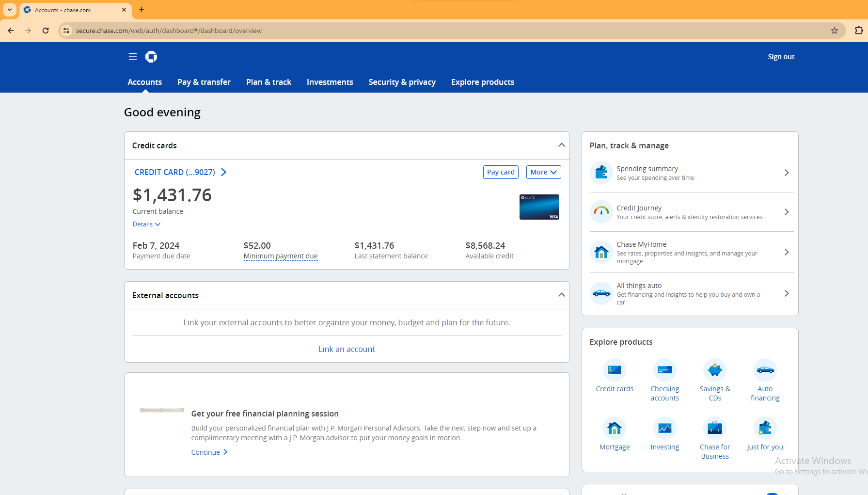
Task: Open Credit Journey chevron arrow
Action: (x=787, y=212)
